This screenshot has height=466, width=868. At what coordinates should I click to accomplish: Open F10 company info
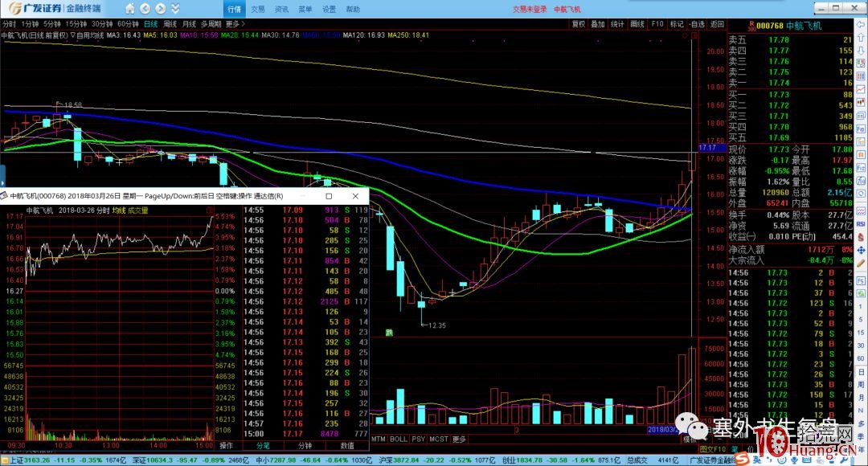657,24
